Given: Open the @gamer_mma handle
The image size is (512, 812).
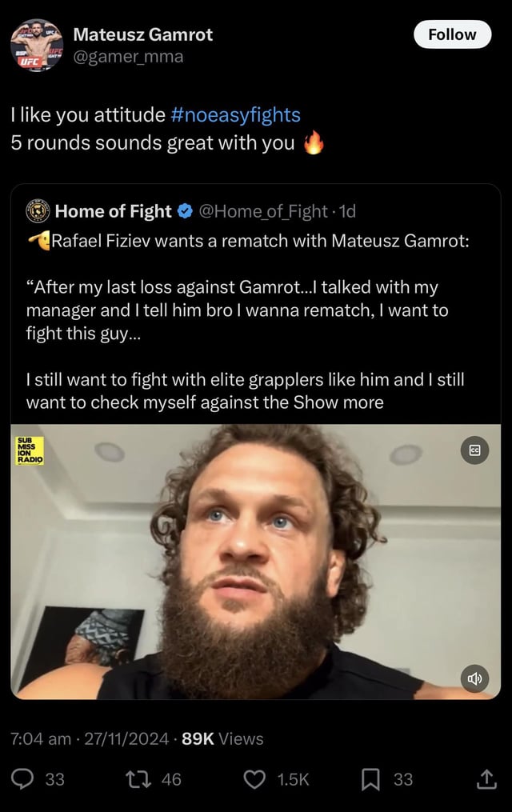Looking at the screenshot, I should 128,56.
